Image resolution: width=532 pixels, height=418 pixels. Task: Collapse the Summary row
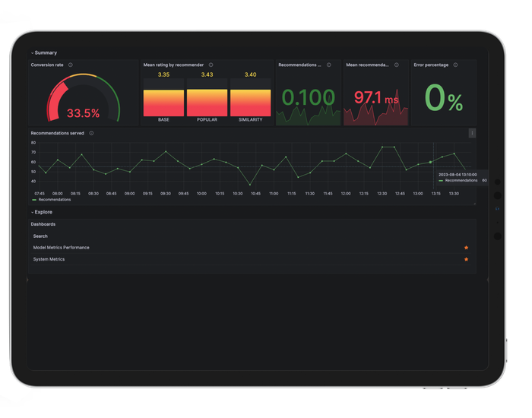pos(44,53)
